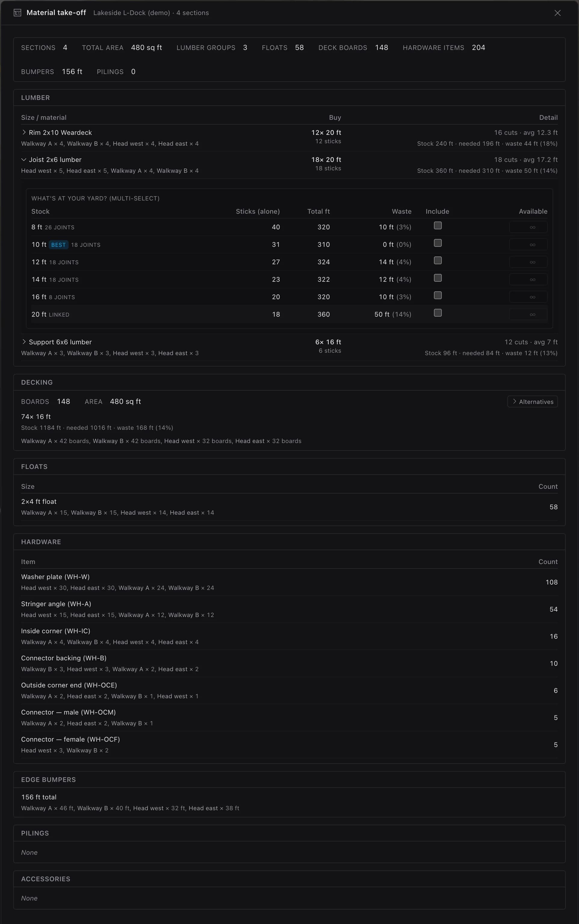Viewport: 579px width, 924px height.
Task: Click Available field for 10 ft stock
Action: tap(528, 244)
